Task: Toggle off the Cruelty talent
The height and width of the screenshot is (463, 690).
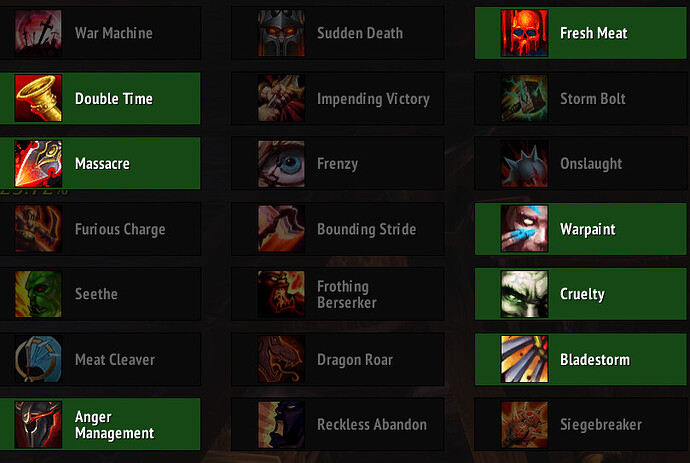Action: pyautogui.click(x=582, y=294)
